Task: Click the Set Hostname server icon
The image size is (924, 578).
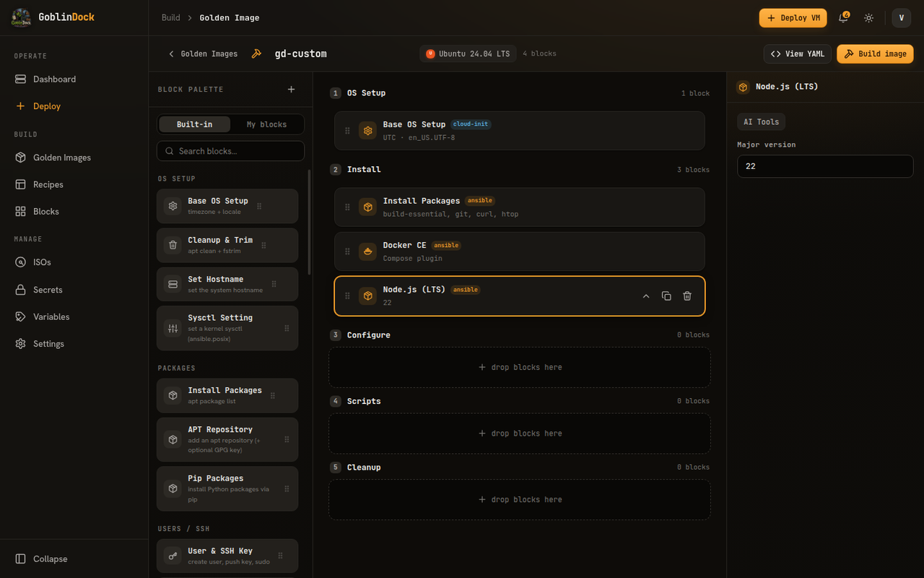Action: click(x=173, y=284)
